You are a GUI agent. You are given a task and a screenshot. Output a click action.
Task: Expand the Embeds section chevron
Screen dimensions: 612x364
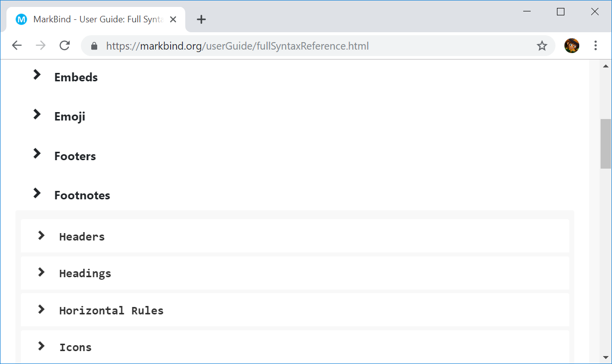coord(37,74)
